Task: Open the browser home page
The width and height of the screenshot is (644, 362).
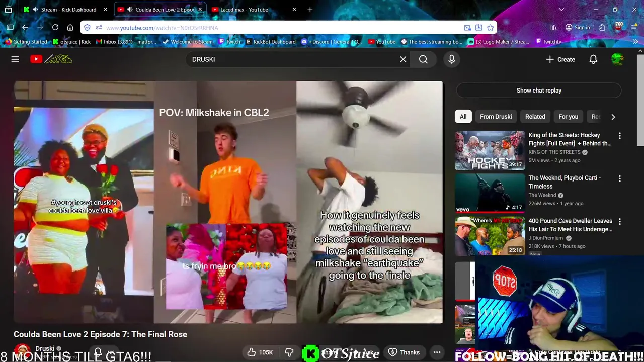Action: pos(70,28)
